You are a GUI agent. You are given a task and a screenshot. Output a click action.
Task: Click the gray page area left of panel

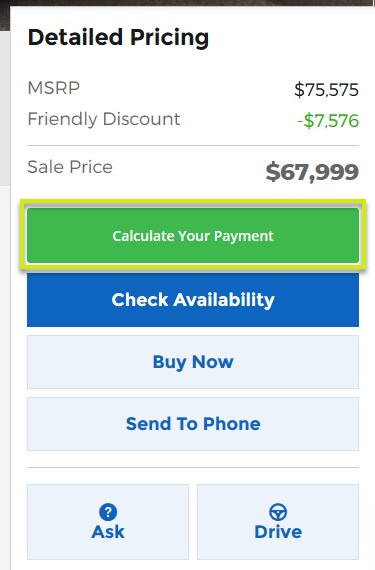coord(5,109)
